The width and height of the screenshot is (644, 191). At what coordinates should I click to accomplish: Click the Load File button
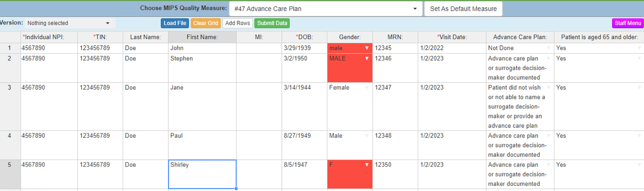(175, 23)
